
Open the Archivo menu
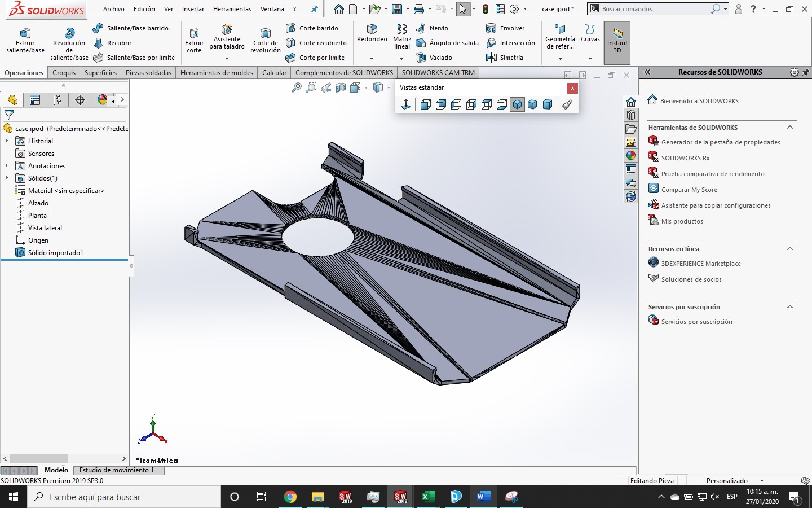click(x=113, y=9)
